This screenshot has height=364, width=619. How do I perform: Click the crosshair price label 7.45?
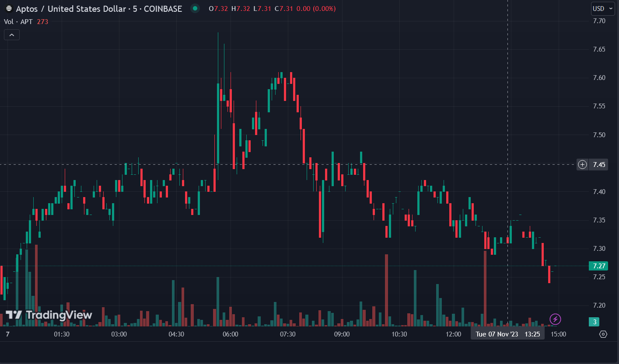click(x=599, y=165)
